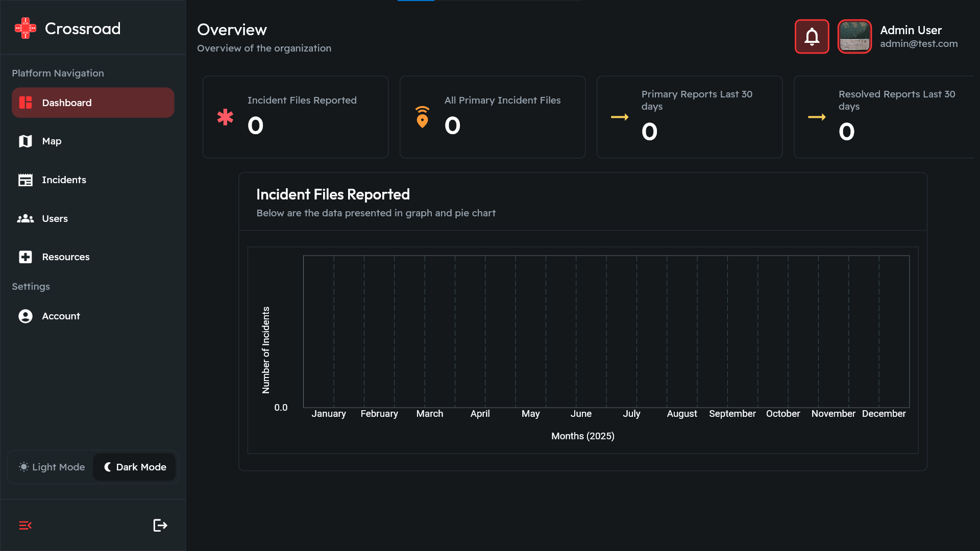Click the Incidents calendar icon
This screenshot has height=551, width=980.
click(x=25, y=180)
